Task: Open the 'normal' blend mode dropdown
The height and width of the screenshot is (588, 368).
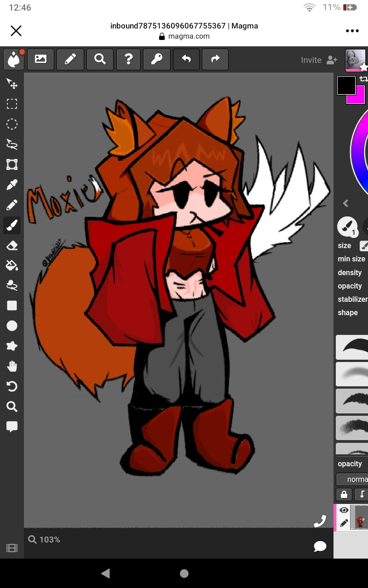Action: point(356,479)
